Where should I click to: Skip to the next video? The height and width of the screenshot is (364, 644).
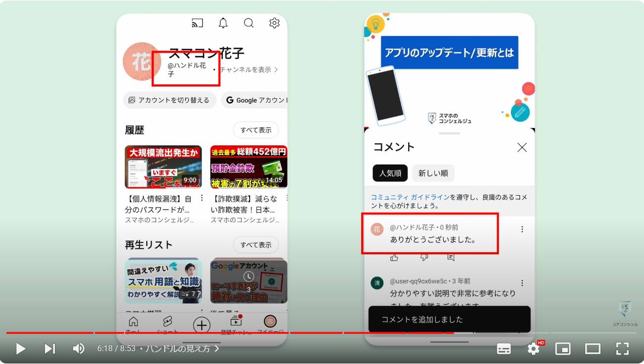tap(49, 349)
